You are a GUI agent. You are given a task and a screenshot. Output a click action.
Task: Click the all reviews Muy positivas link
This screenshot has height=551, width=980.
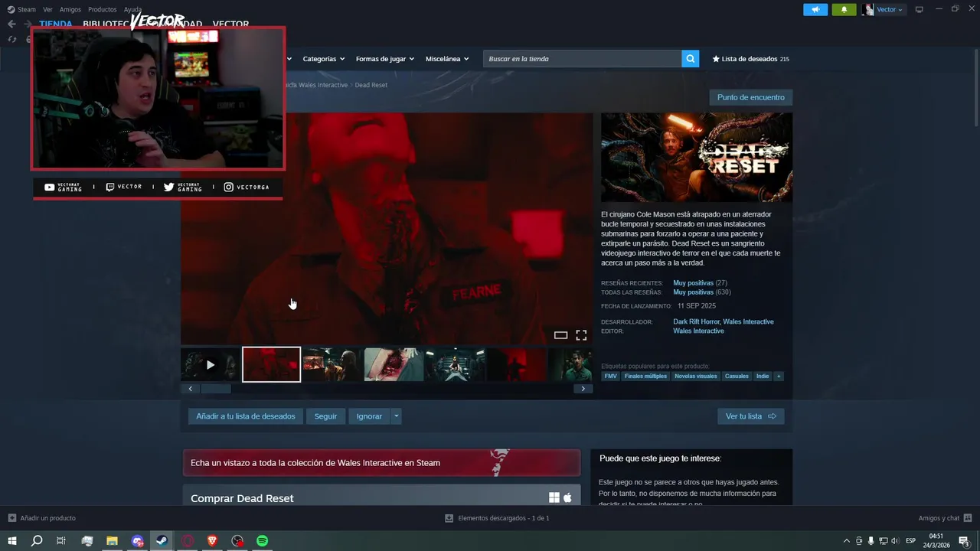tap(693, 292)
